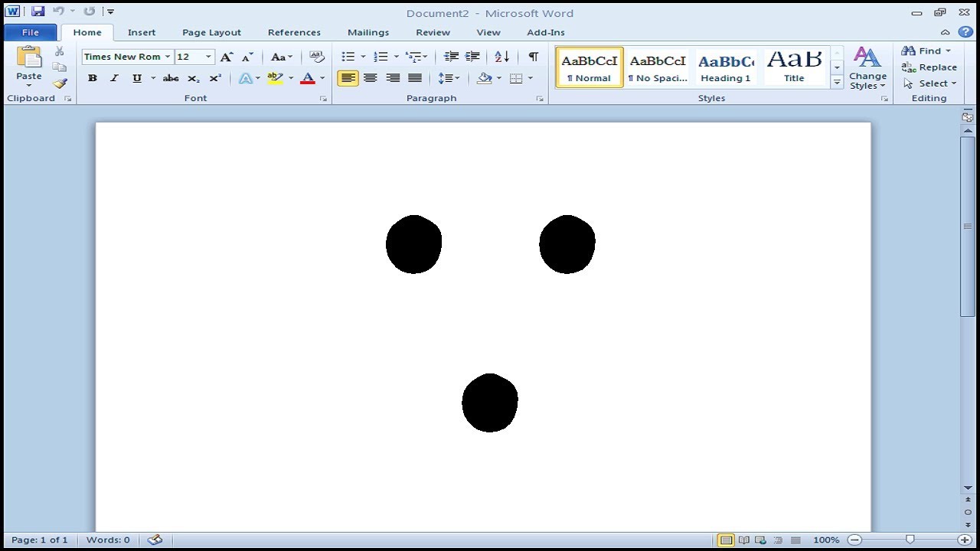Expand the Multilevel List dropdown
Viewport: 980px width, 551px height.
coord(426,57)
